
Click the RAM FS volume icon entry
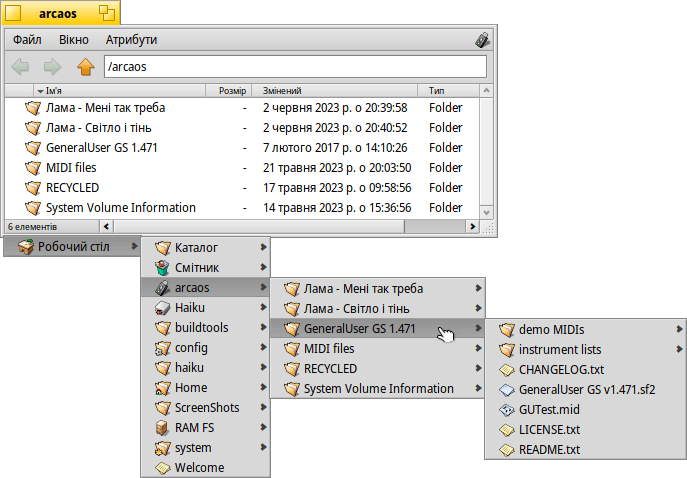tap(162, 428)
